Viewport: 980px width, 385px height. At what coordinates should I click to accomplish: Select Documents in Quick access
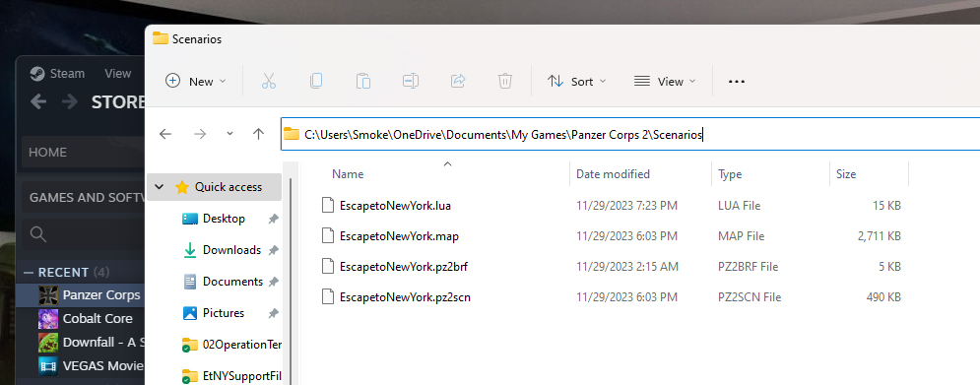[x=232, y=282]
